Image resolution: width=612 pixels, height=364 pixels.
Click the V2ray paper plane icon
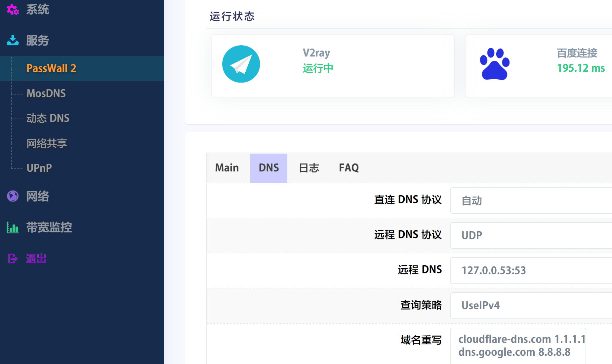click(241, 64)
